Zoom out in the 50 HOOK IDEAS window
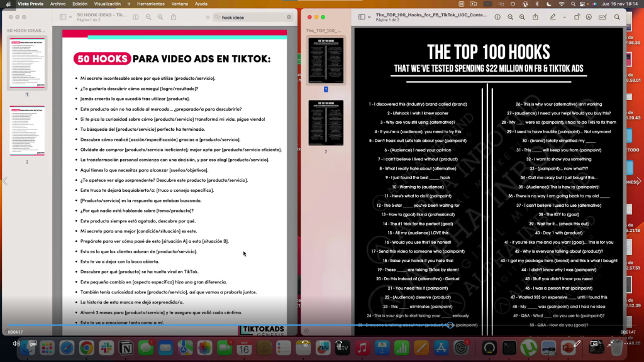Screen dimensions: 644x362 [x=148, y=17]
